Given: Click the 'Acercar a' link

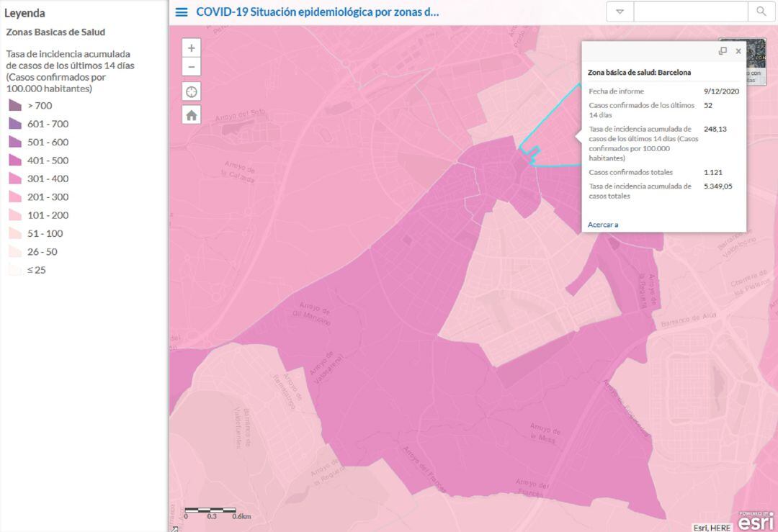Looking at the screenshot, I should (x=603, y=225).
